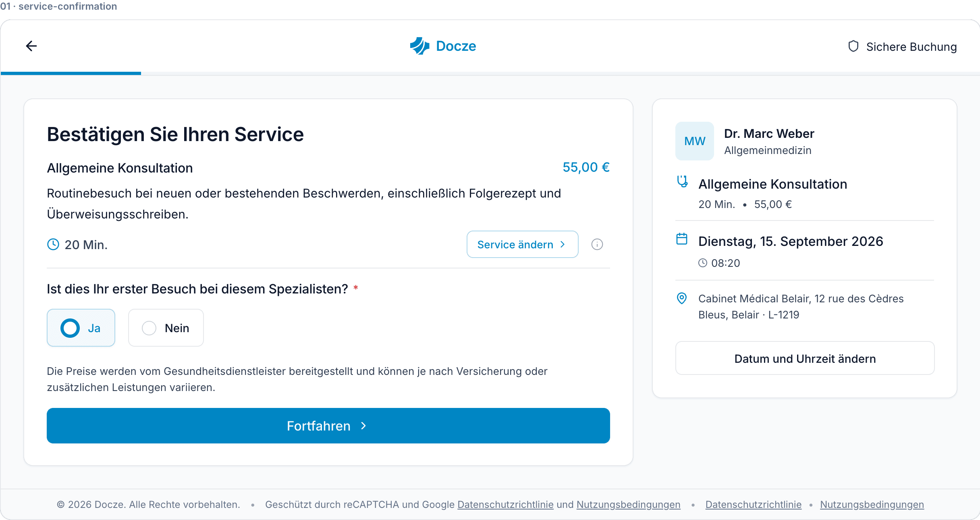The image size is (980, 520).
Task: Click the Dienstag, 15. September 2026 date
Action: pyautogui.click(x=791, y=241)
